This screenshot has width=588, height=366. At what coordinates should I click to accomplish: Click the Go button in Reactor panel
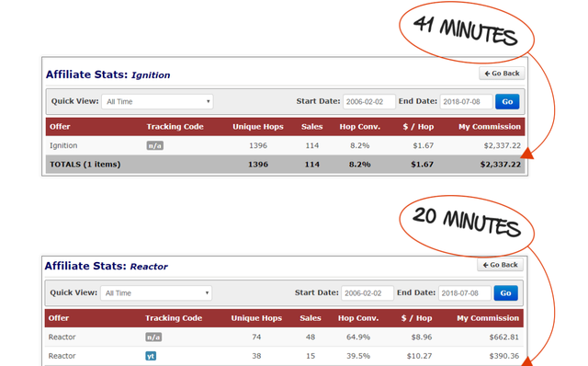(x=505, y=293)
